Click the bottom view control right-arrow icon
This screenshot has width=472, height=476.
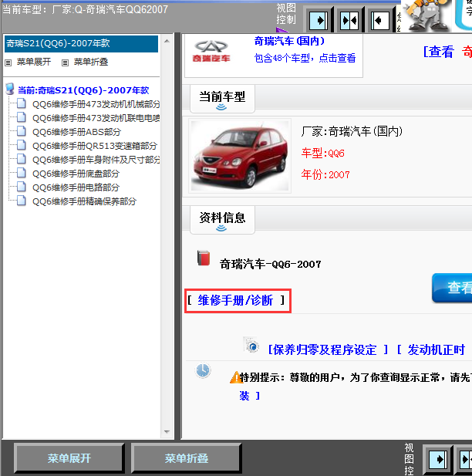pos(437,459)
